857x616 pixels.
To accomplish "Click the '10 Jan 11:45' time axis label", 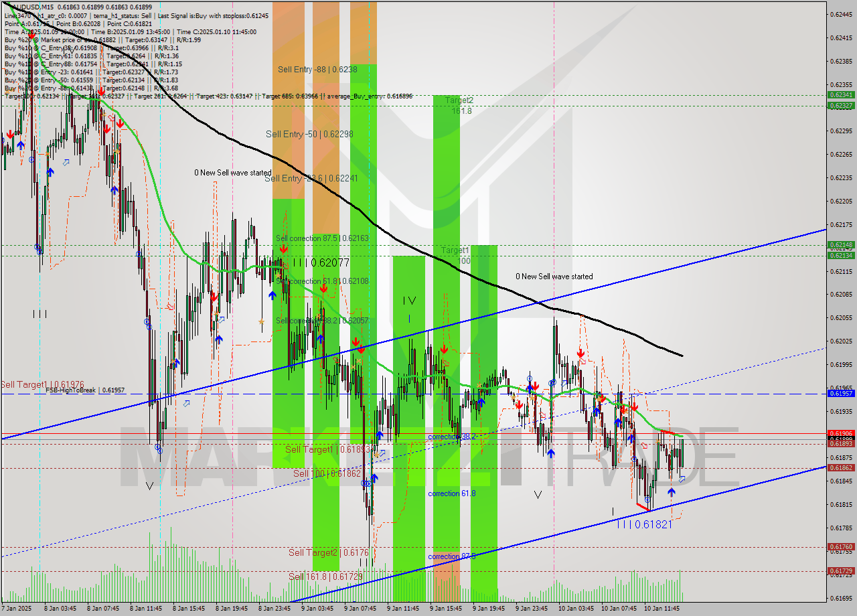I will pos(661,609).
